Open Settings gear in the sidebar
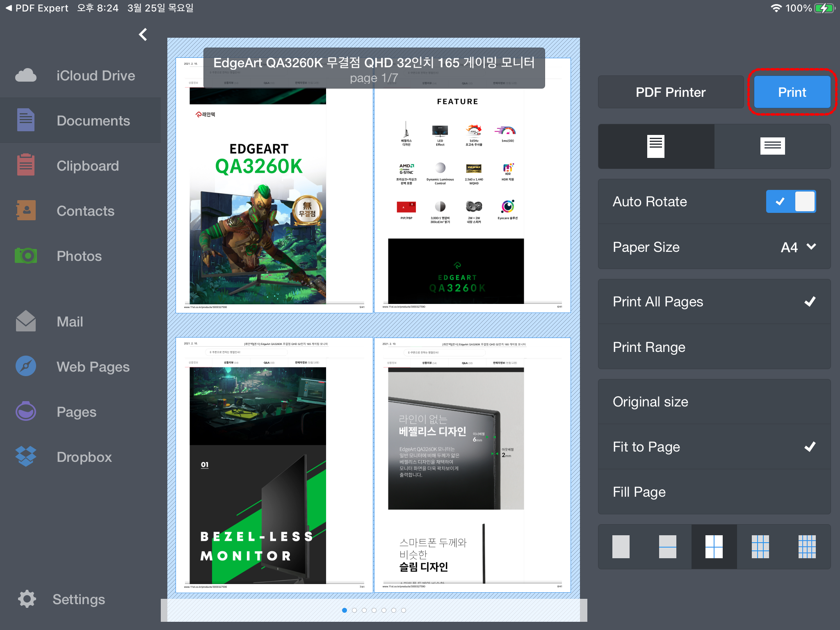The width and height of the screenshot is (840, 630). (27, 599)
